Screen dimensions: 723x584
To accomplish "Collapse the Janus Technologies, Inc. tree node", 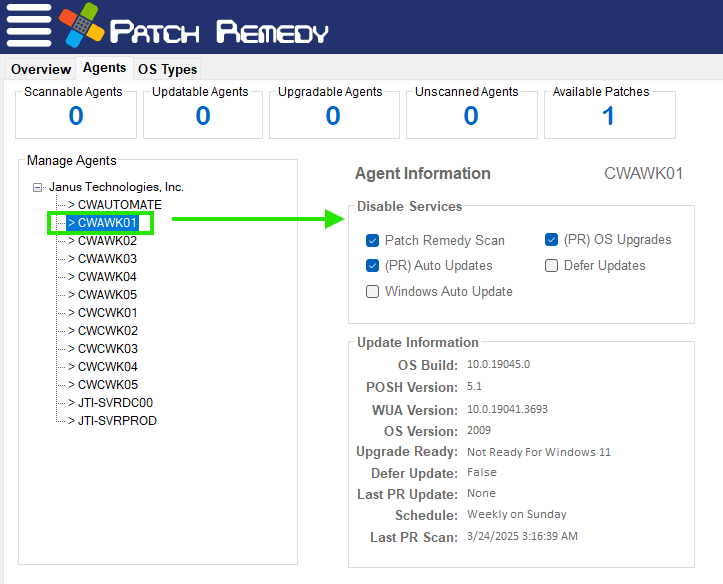I will point(37,187).
